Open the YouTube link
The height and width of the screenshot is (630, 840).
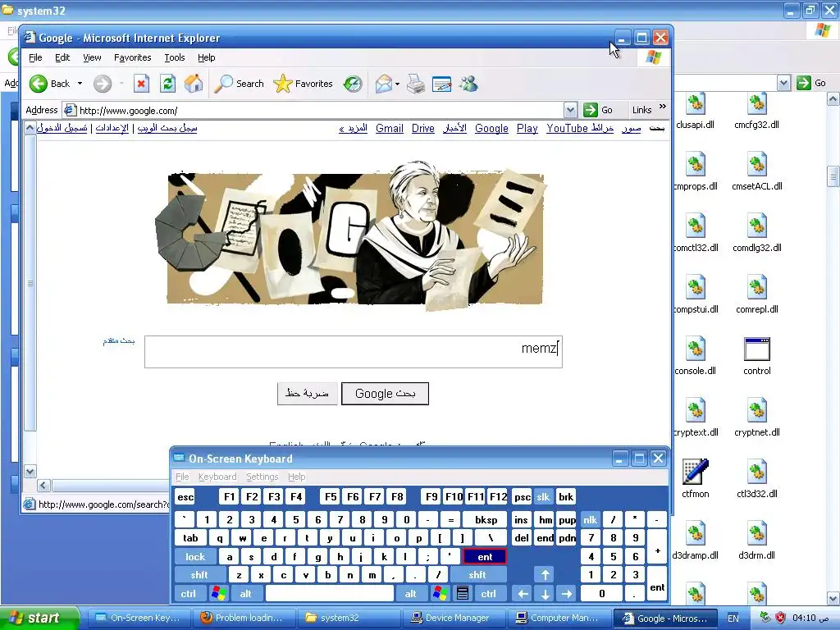tap(568, 129)
